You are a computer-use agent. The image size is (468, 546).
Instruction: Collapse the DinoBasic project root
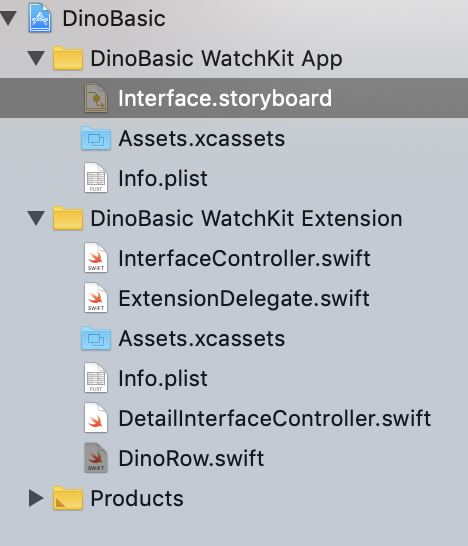(x=9, y=18)
